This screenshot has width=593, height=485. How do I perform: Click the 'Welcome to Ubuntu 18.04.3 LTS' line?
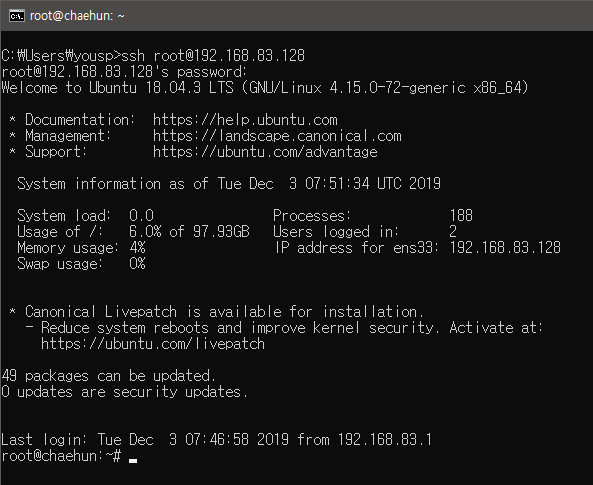coord(265,88)
